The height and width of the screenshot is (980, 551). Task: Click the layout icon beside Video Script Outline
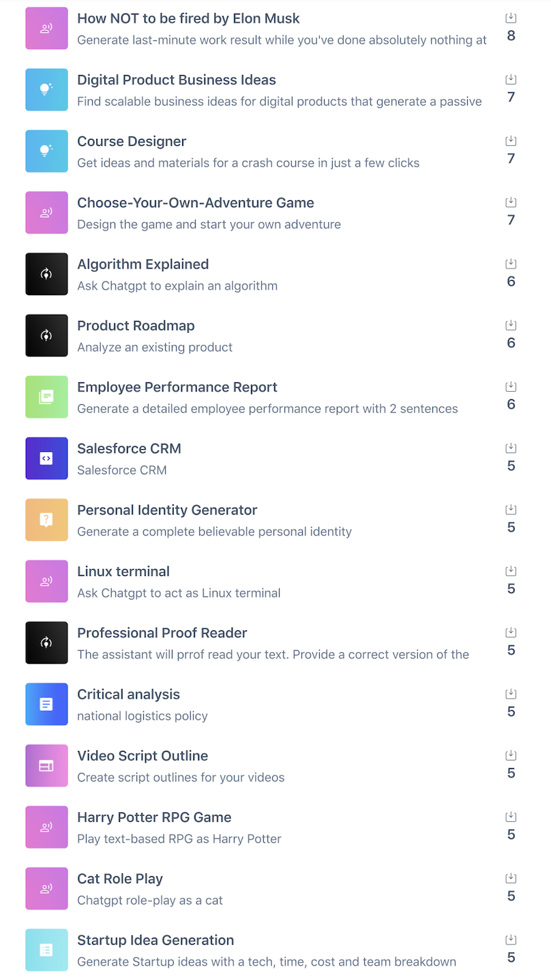click(x=46, y=766)
